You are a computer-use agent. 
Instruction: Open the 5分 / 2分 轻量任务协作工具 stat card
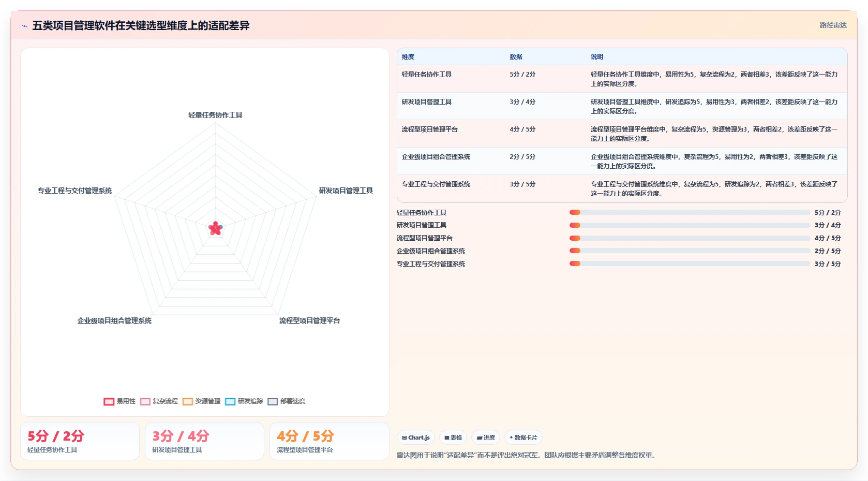80,441
